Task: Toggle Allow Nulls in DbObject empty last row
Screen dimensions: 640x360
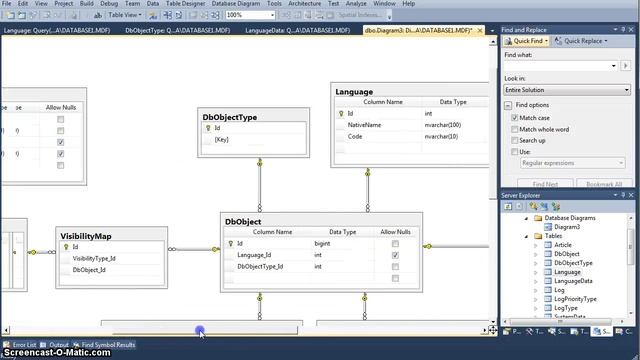Action: pos(395,278)
